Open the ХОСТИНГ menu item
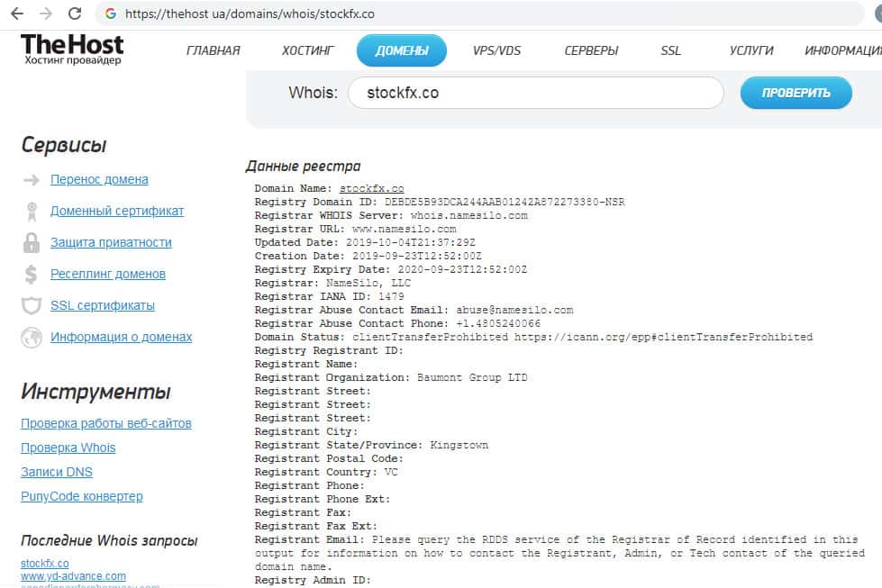The width and height of the screenshot is (882, 588). 308,50
